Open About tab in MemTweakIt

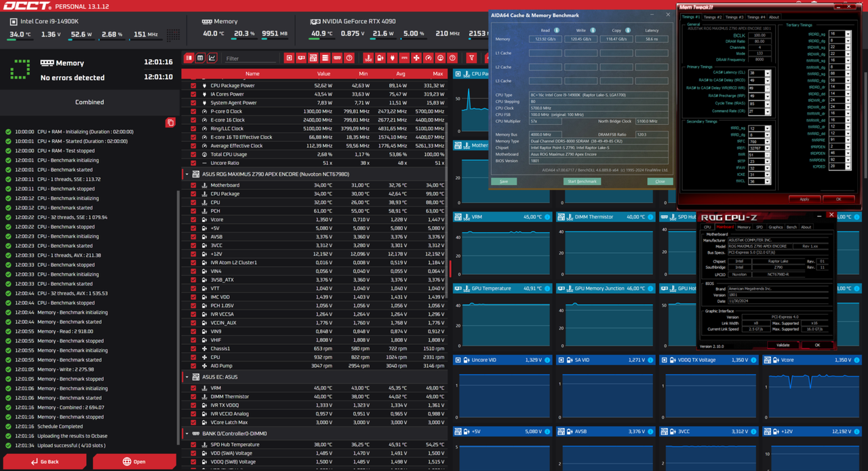pos(774,17)
